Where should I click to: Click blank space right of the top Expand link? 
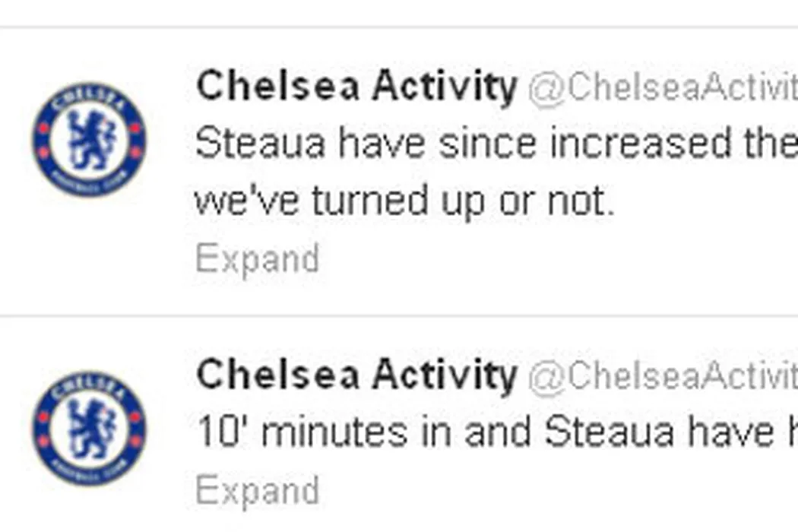[532, 259]
